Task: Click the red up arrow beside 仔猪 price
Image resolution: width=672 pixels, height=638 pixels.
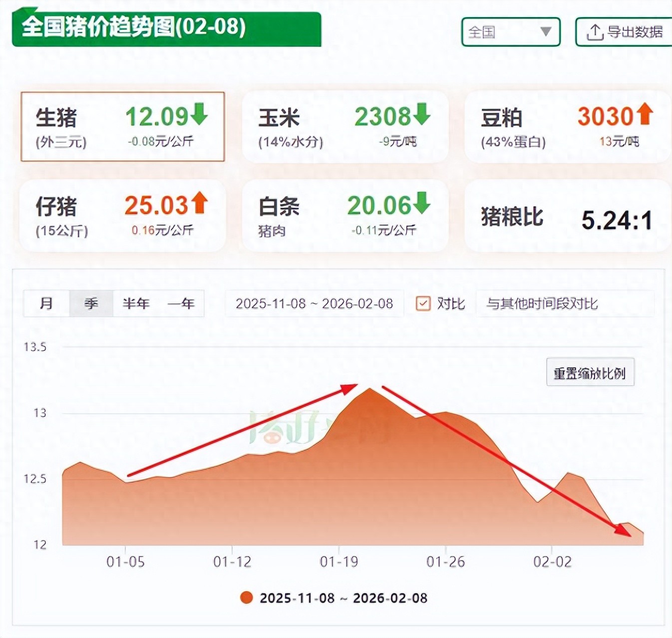Action: point(199,203)
